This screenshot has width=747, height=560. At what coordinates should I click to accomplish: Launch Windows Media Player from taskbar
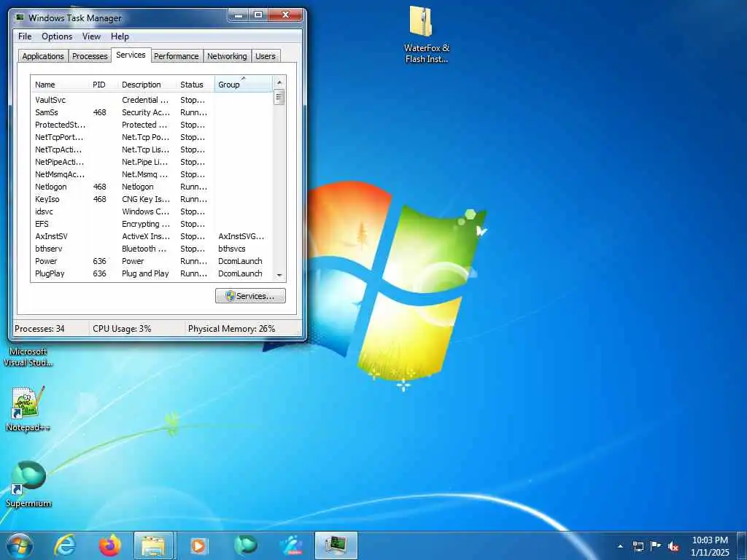pos(198,546)
